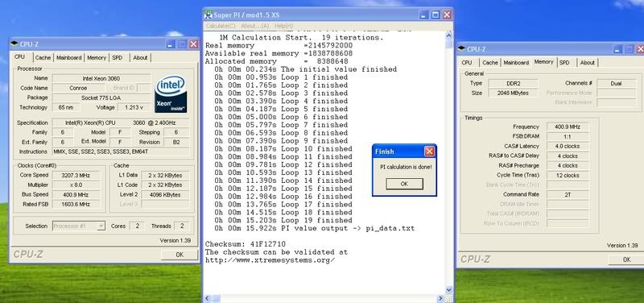
Task: Select CPU tab in left CPU-Z window
Action: [x=19, y=57]
